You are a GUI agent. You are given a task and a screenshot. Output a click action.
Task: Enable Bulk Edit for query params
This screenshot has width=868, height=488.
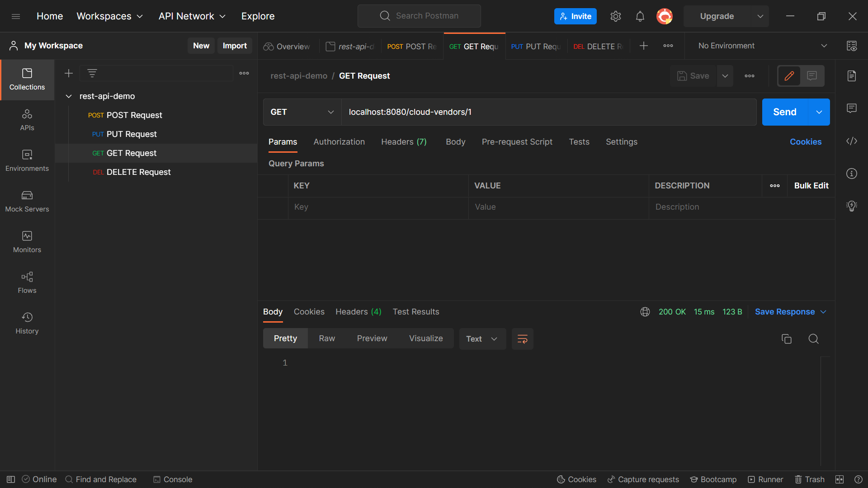[811, 185]
